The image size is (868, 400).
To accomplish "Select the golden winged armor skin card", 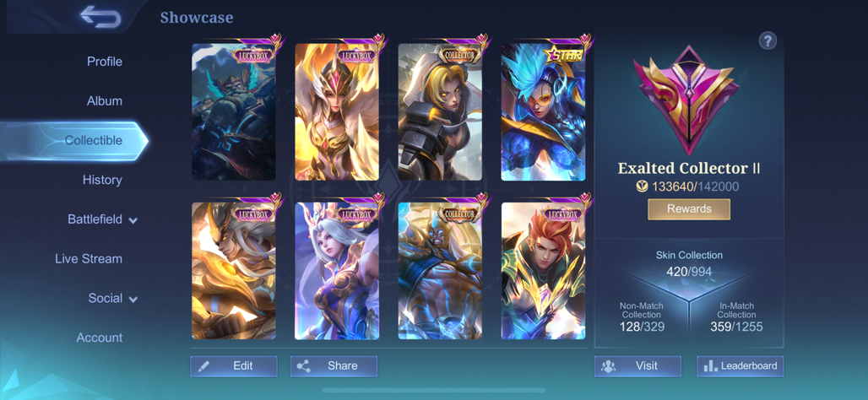I will coord(337,112).
